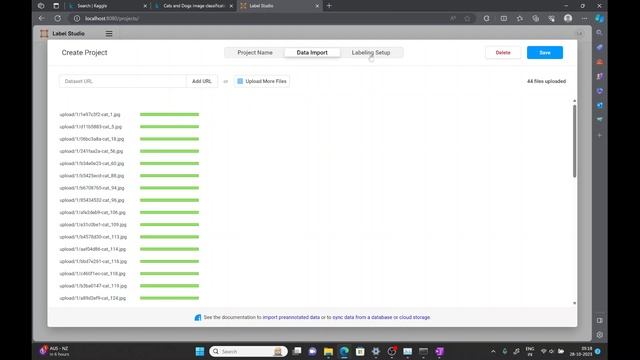Screen dimensions: 640x360
Task: Click the progress bar for cat_60.jpg
Action: tap(169, 163)
